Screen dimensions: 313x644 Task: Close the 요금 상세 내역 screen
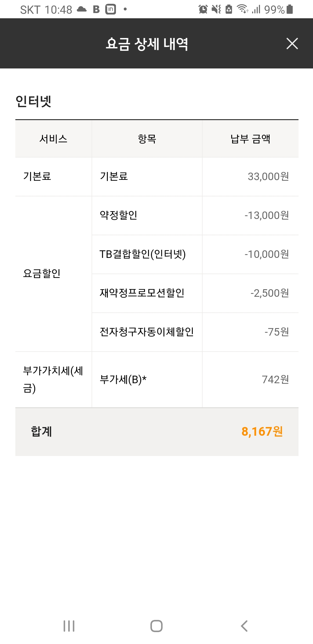[x=292, y=44]
